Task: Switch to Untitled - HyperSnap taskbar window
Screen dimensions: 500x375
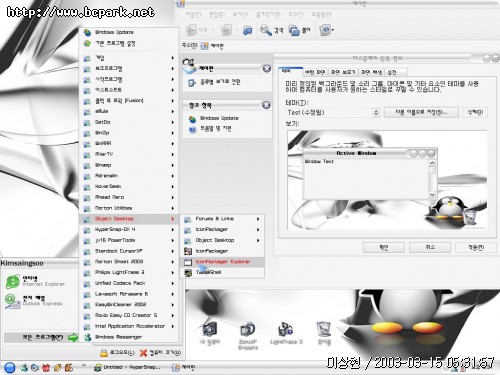Action: [127, 367]
